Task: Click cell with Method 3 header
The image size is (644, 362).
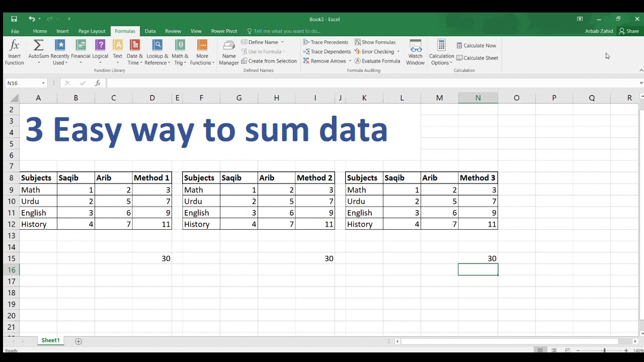Action: (x=478, y=178)
